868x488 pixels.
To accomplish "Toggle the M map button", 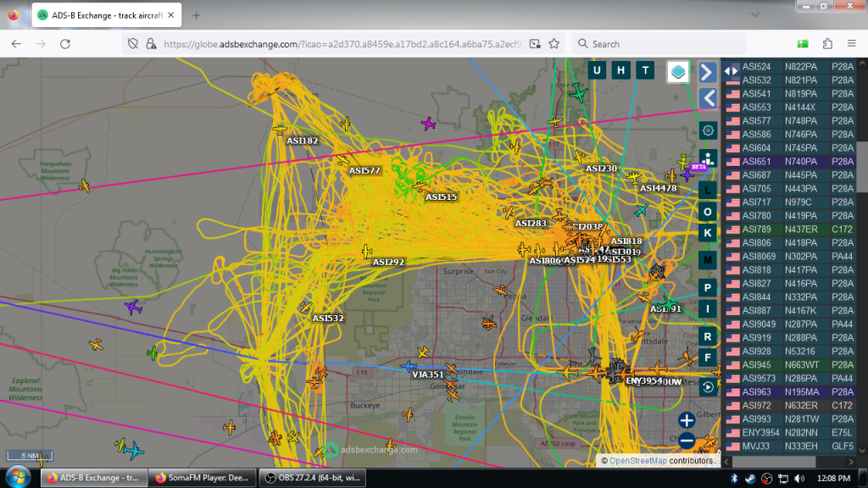I will (x=708, y=260).
